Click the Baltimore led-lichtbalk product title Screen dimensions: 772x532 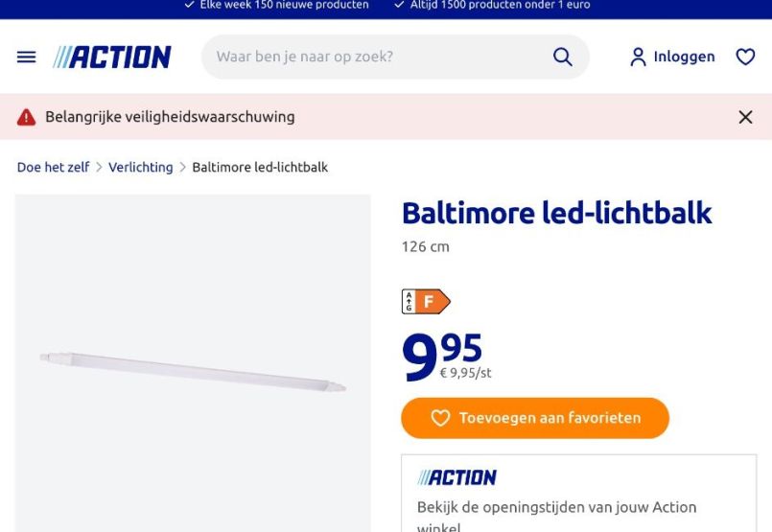coord(556,213)
